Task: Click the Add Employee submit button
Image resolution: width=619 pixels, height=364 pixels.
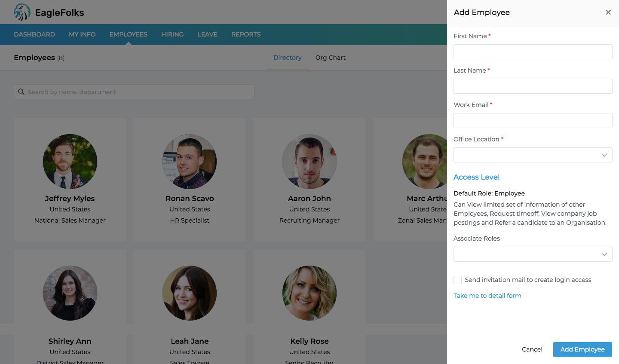Action: [x=582, y=349]
